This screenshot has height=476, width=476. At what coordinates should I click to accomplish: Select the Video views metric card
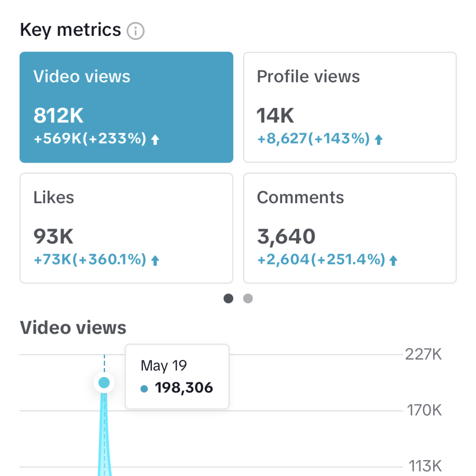click(126, 107)
